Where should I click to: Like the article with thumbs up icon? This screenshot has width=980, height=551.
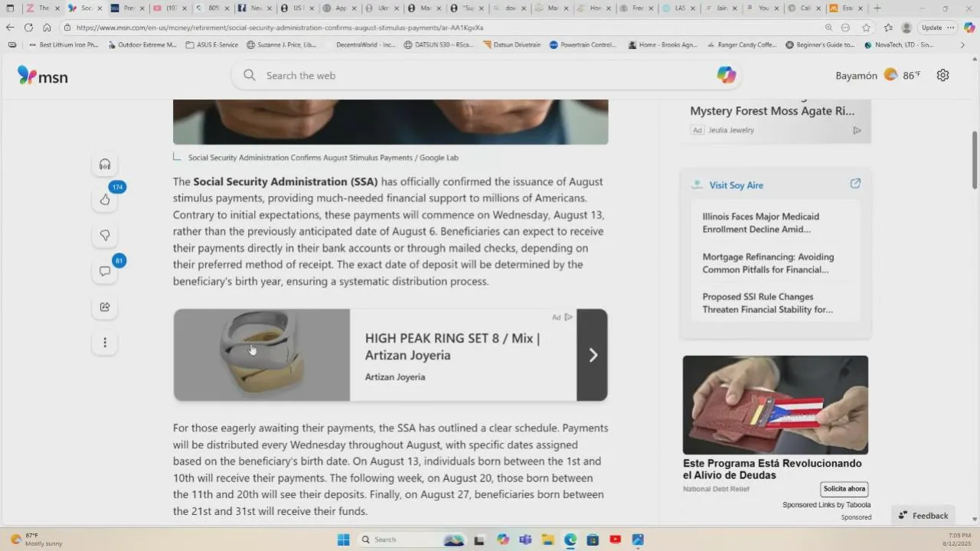(x=105, y=200)
